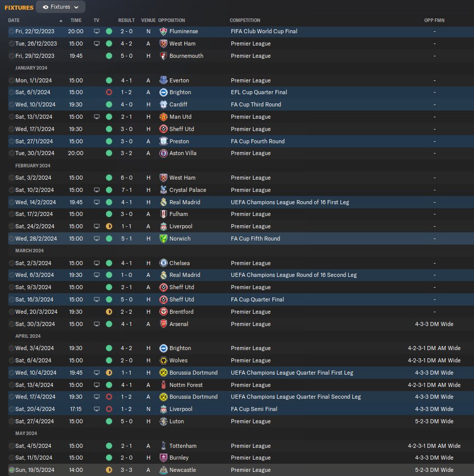
Task: Select the 3 - 3 Newcastle result
Action: pos(126,470)
